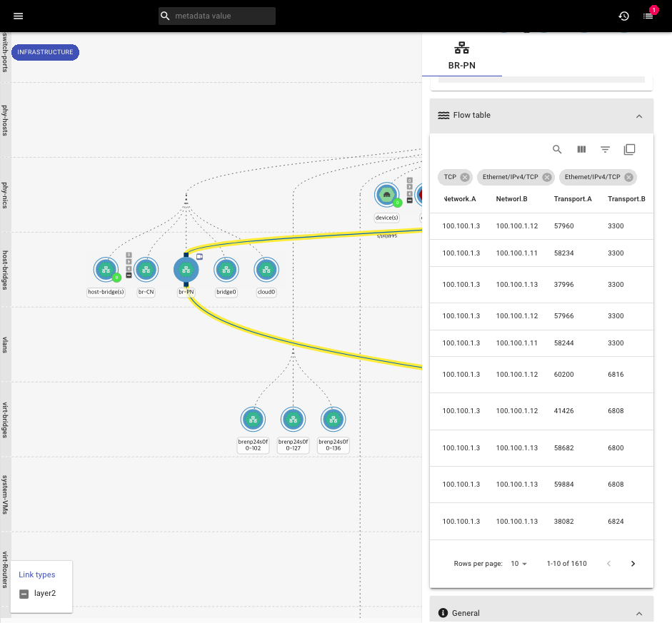
Task: Open the history clock icon
Action: [623, 16]
